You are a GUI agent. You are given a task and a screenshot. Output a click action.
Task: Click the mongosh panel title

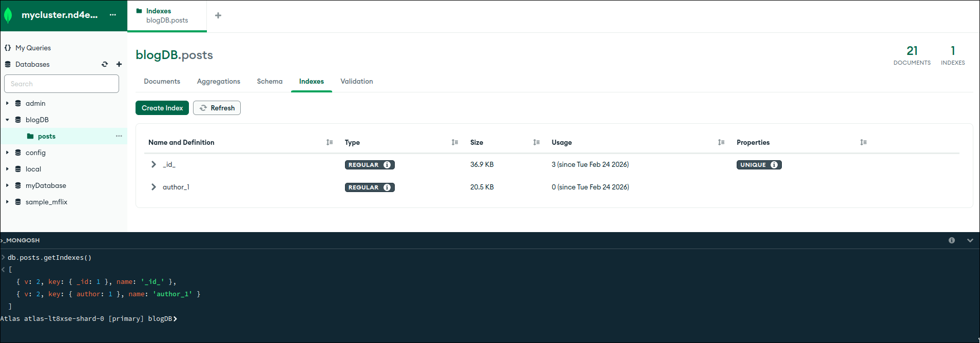tap(21, 240)
